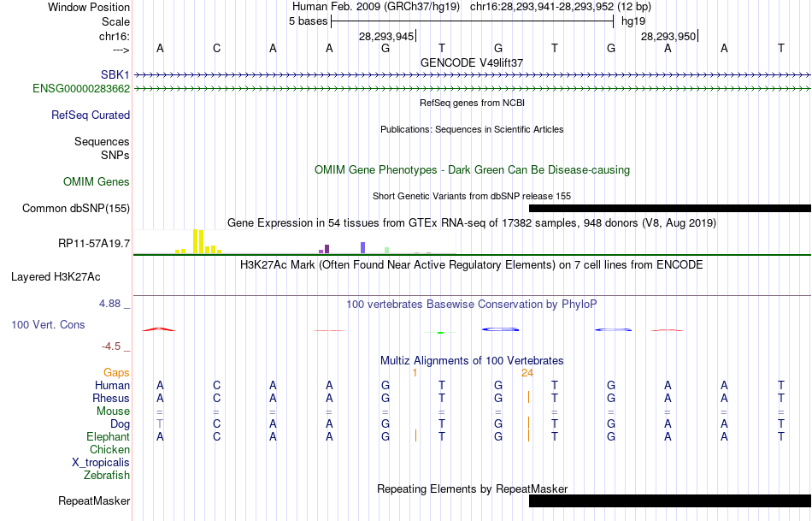Click the orange gap count 24
The width and height of the screenshot is (812, 521).
coord(527,373)
